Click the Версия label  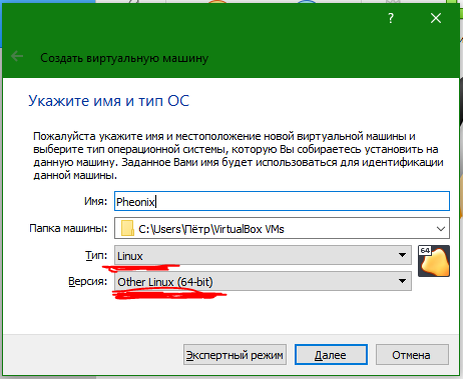click(88, 281)
